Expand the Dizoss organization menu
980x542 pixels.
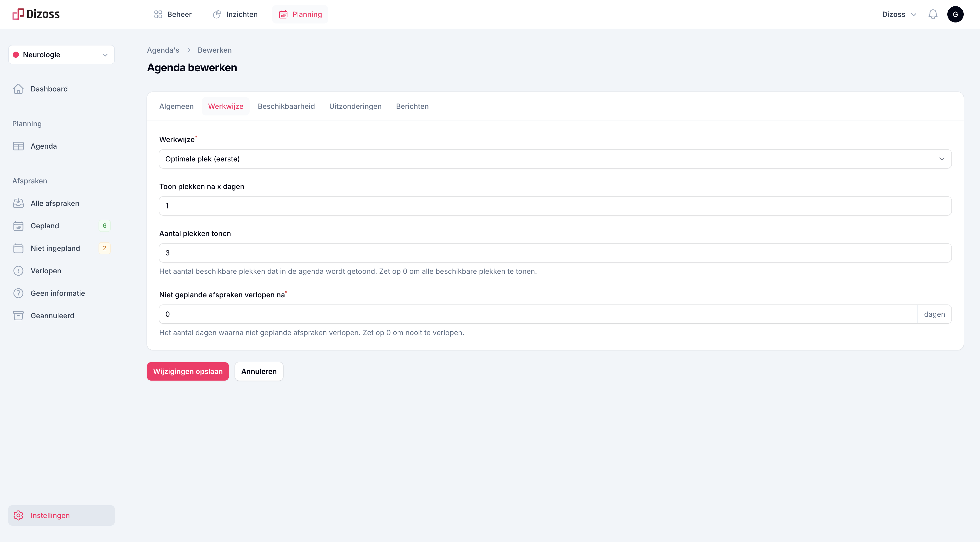[899, 15]
